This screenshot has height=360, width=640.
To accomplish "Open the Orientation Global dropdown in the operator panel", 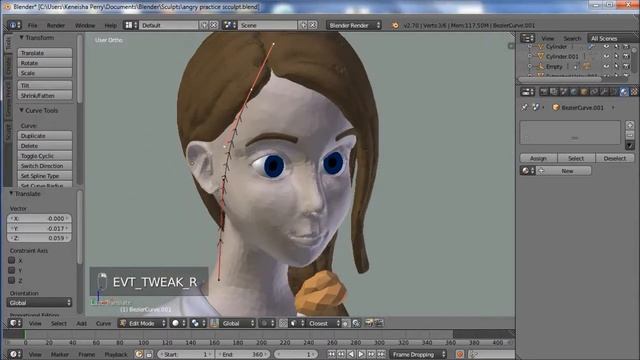I will coord(40,302).
